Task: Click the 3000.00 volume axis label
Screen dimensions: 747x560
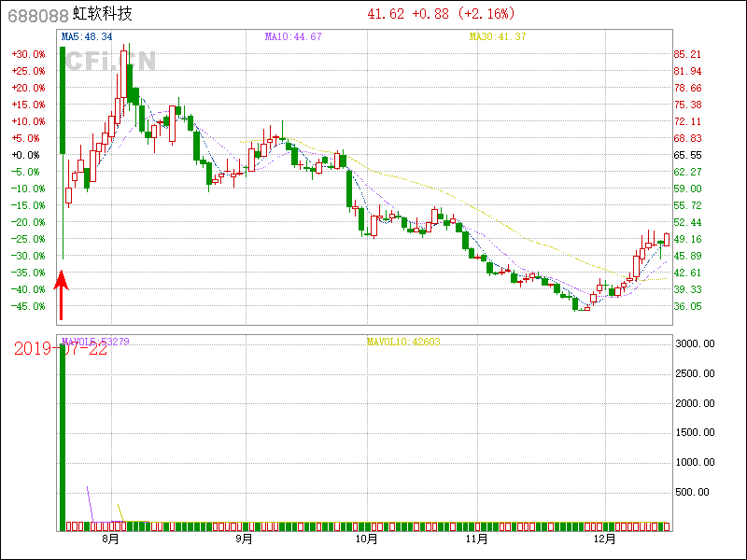Action: tap(695, 344)
